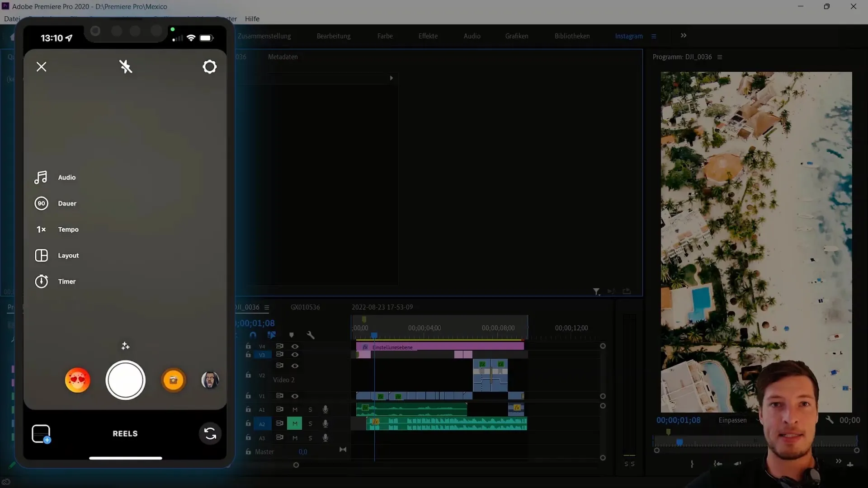
Task: Switch to the Bearbeitung workspace
Action: coord(334,36)
